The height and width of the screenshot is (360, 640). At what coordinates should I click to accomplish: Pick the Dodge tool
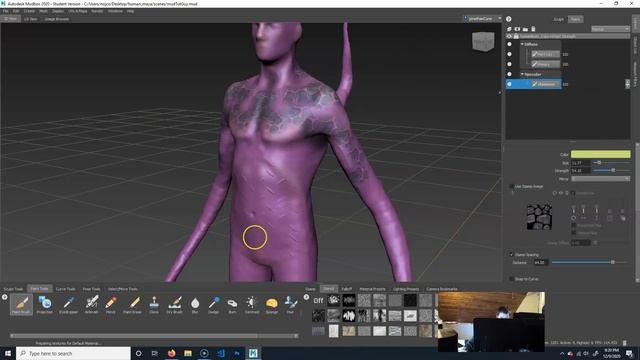tap(213, 305)
